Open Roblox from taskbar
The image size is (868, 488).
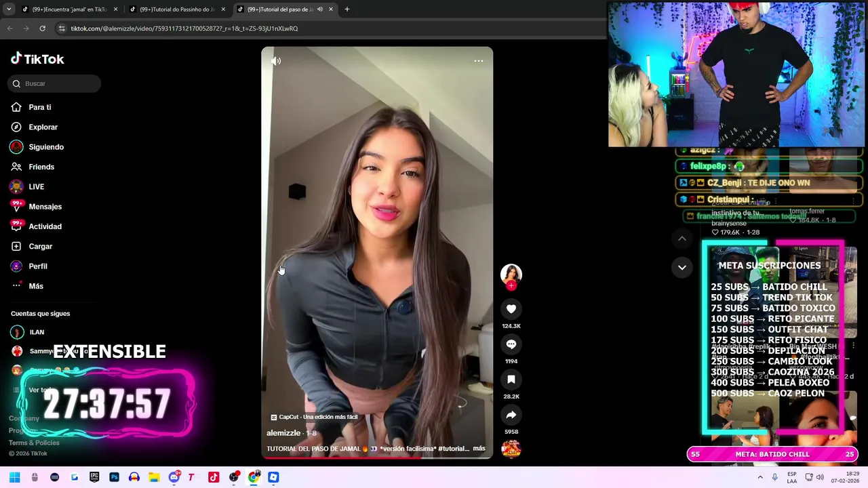(x=273, y=477)
